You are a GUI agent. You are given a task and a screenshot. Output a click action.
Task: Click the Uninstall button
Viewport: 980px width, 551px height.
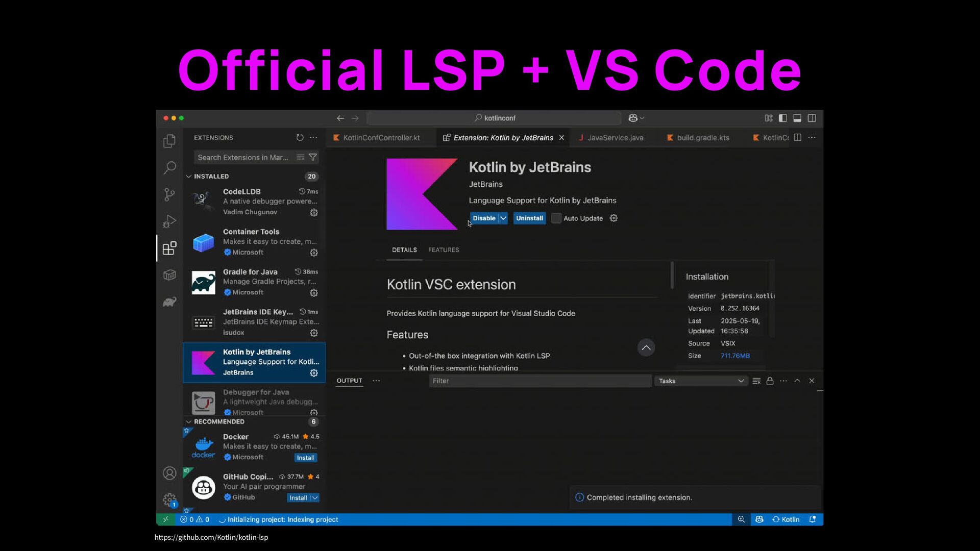pos(529,218)
